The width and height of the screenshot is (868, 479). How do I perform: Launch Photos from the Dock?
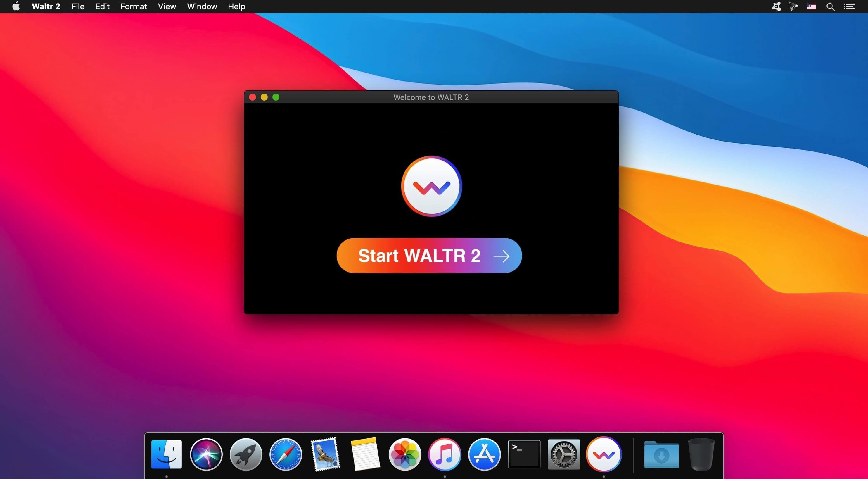click(x=405, y=454)
